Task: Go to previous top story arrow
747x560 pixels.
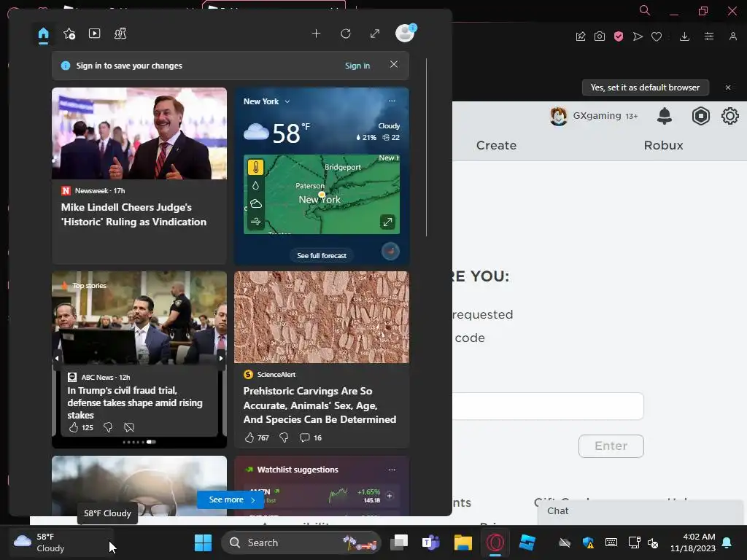Action: [57, 358]
